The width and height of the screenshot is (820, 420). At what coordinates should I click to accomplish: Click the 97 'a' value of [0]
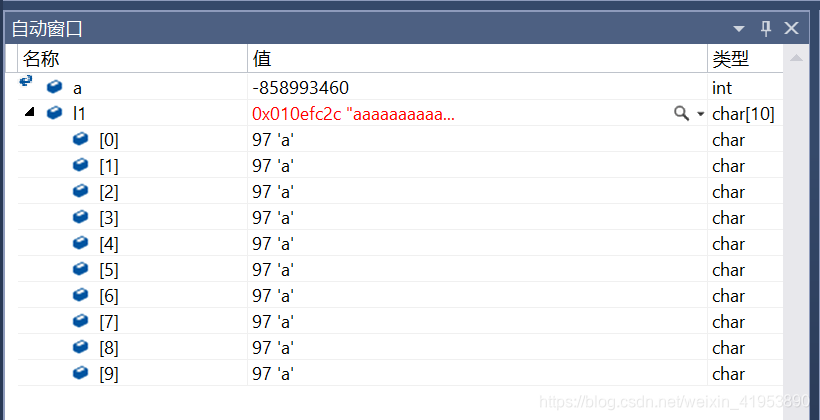coord(272,140)
